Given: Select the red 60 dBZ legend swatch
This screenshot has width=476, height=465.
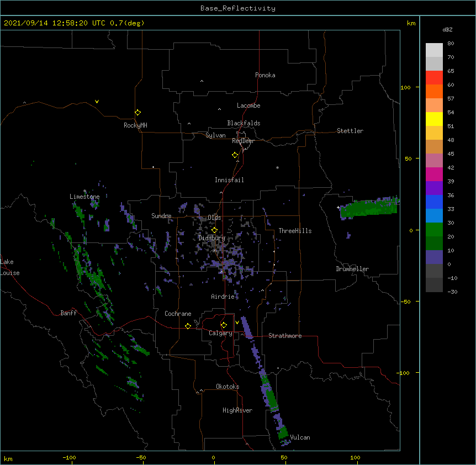Looking at the screenshot, I should [434, 78].
